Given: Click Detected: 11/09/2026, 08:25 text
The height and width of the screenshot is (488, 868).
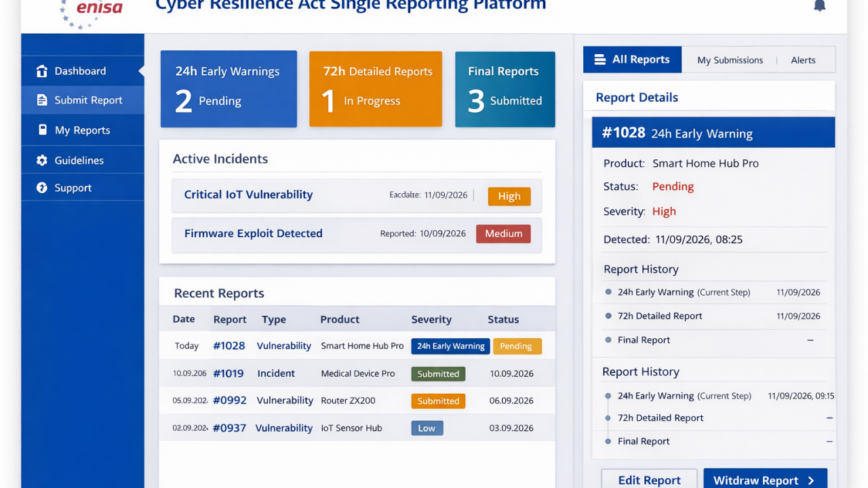Looking at the screenshot, I should coord(673,239).
